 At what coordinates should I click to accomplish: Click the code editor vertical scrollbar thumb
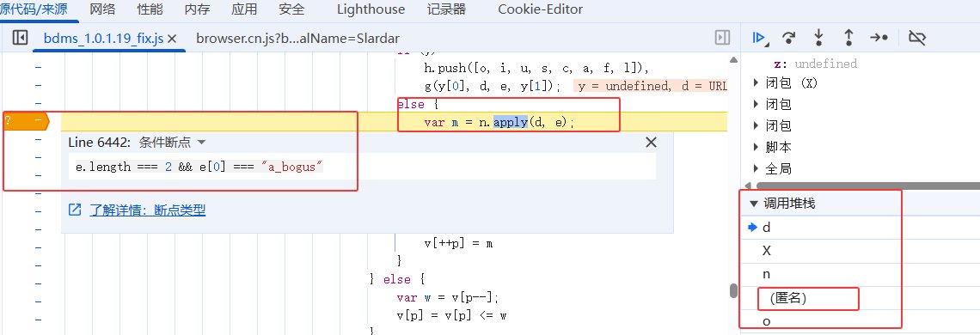pos(734,291)
